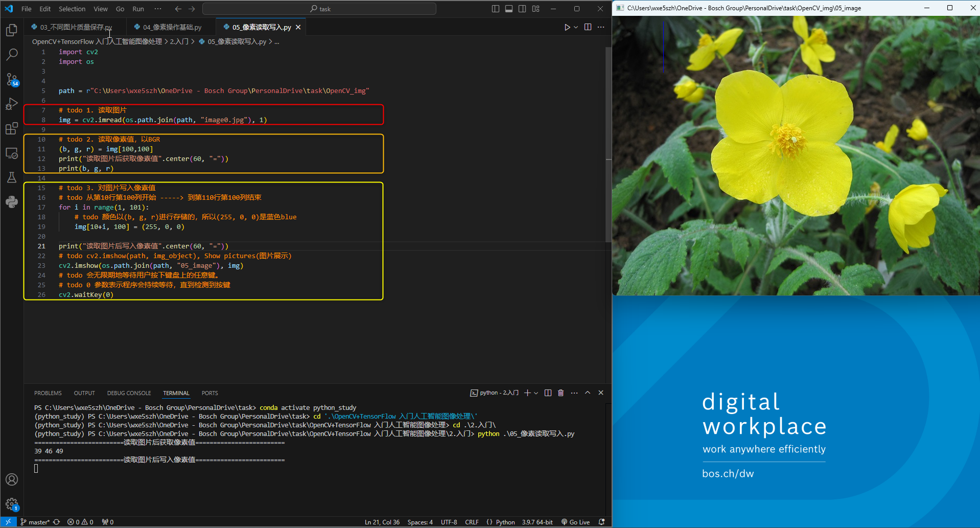This screenshot has height=528, width=980.
Task: Click the OpenCV+TensorFlow breadcrumb folder
Action: (97, 41)
